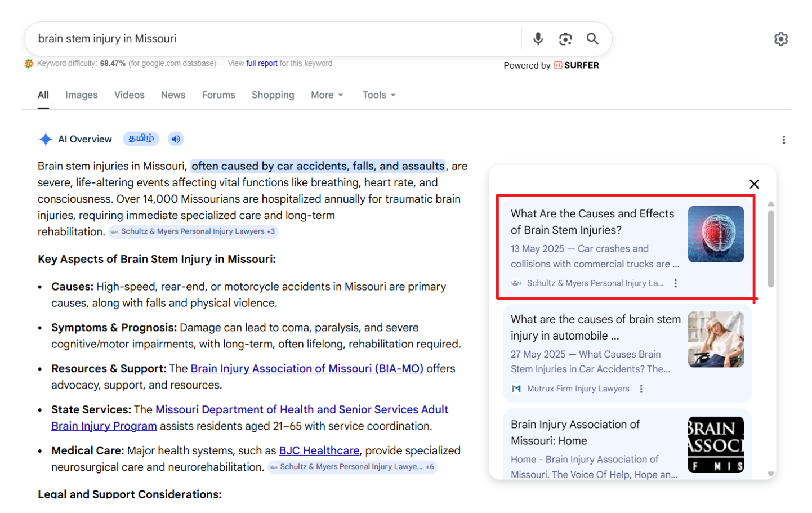Click the sources panel scroll down arrow
812x513 pixels.
771,474
